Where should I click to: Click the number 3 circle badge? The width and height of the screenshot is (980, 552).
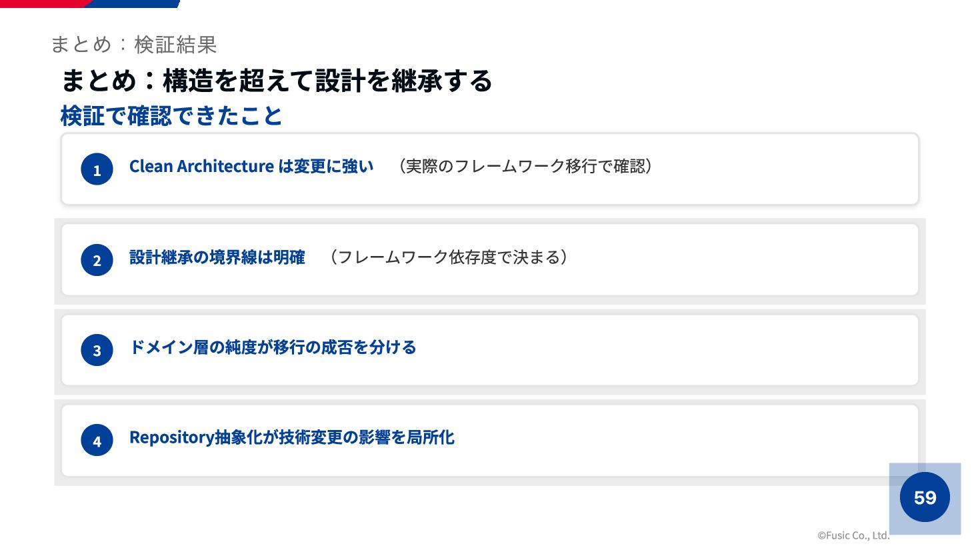point(97,350)
